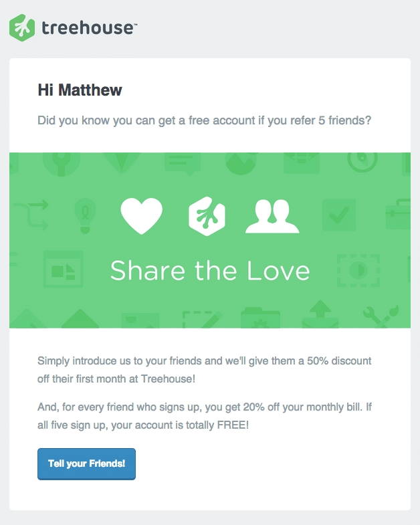Click the white heart icon in banner
Image resolution: width=420 pixels, height=525 pixels.
click(x=141, y=215)
